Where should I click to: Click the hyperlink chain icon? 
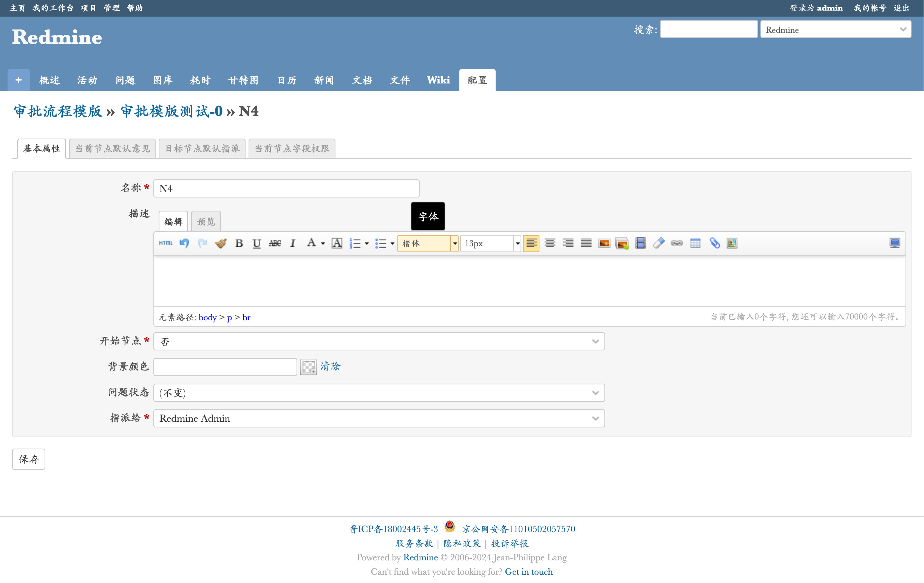tap(677, 243)
